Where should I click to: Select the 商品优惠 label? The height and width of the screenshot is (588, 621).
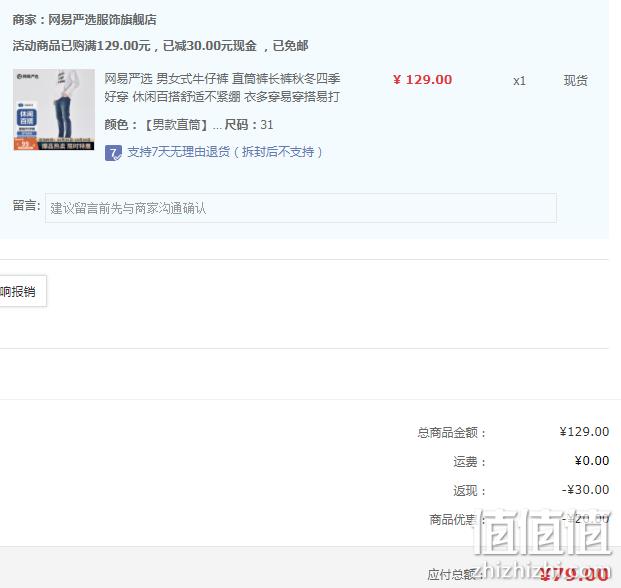pyautogui.click(x=457, y=519)
